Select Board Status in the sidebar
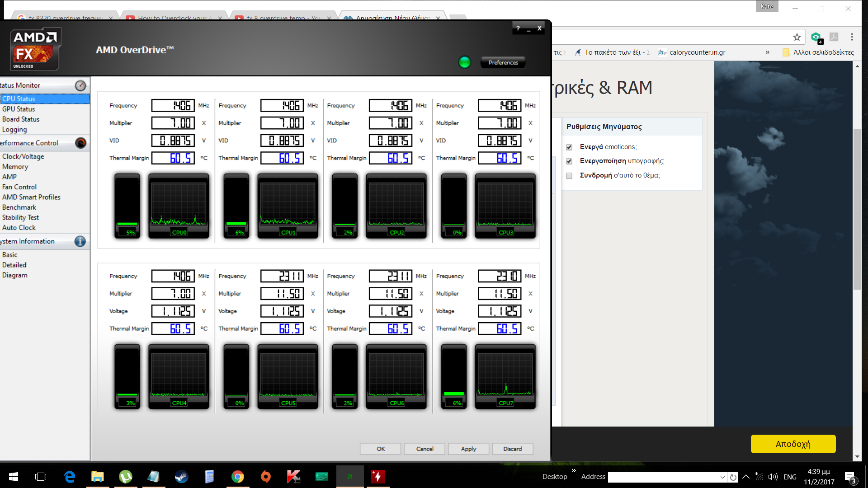Screen dimensions: 868x488 point(21,119)
